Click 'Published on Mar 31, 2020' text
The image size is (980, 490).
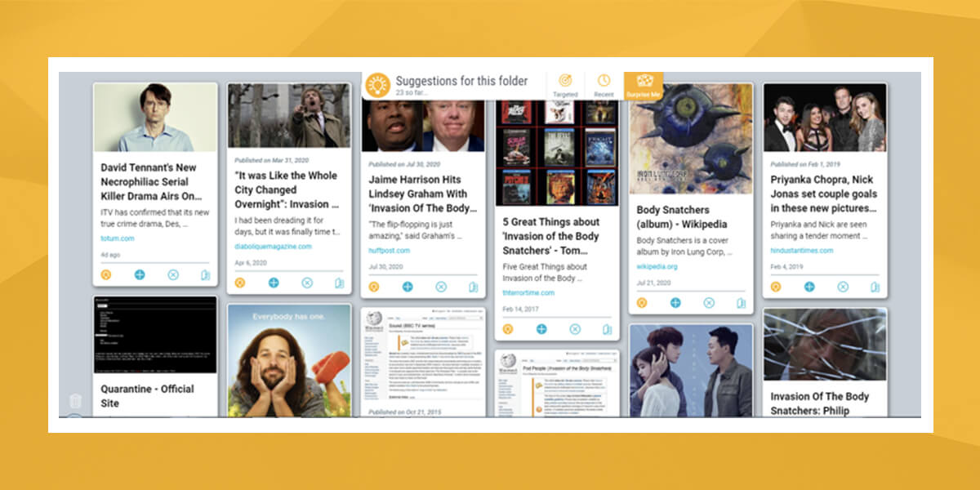[273, 160]
